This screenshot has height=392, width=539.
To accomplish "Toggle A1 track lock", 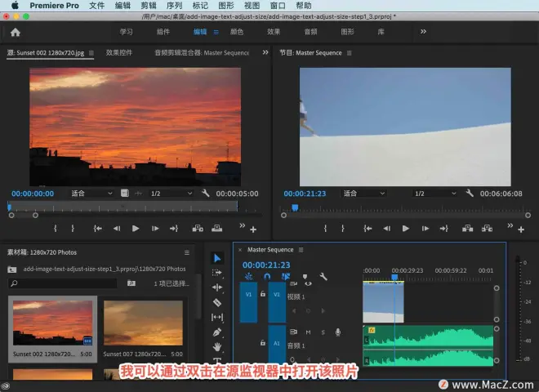I will (263, 343).
